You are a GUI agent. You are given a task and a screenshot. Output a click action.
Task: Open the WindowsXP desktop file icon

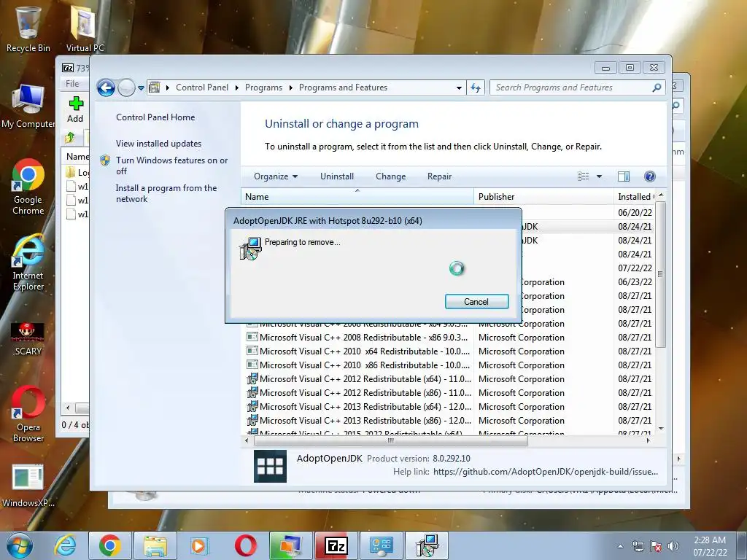coord(28,486)
